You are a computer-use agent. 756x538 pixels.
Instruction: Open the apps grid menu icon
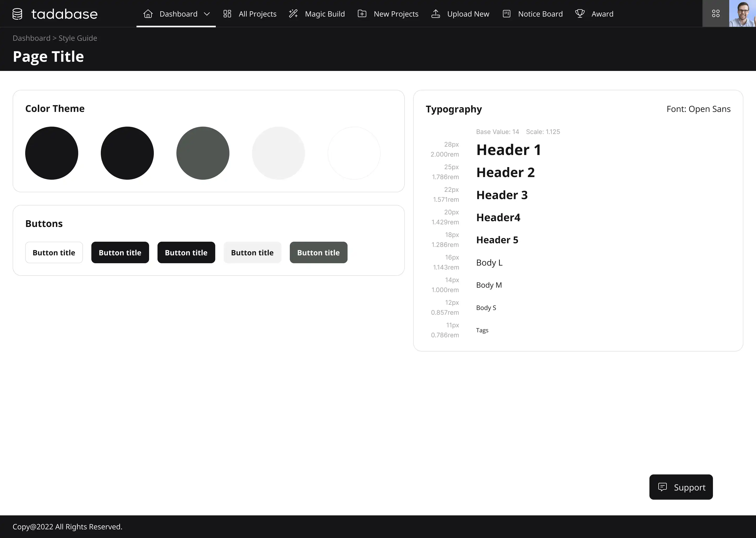(x=716, y=14)
